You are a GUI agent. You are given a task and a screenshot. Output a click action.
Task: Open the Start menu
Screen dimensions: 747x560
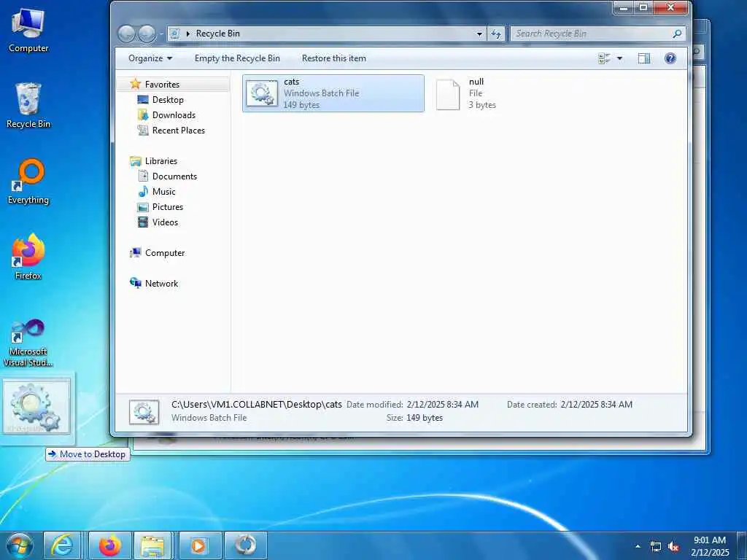tap(20, 545)
